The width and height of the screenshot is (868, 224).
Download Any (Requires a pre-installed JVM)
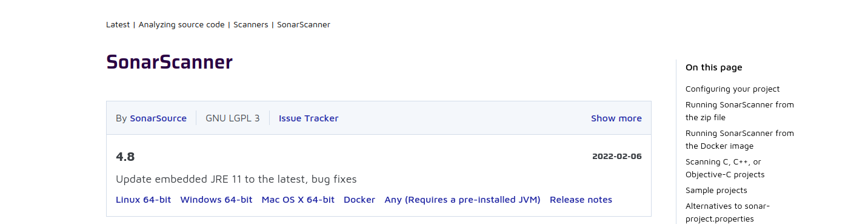(x=462, y=200)
